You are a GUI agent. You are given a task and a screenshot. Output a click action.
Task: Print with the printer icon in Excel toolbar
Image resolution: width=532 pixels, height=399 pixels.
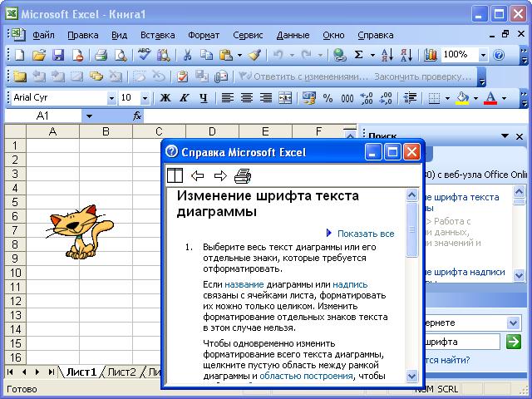click(x=101, y=55)
